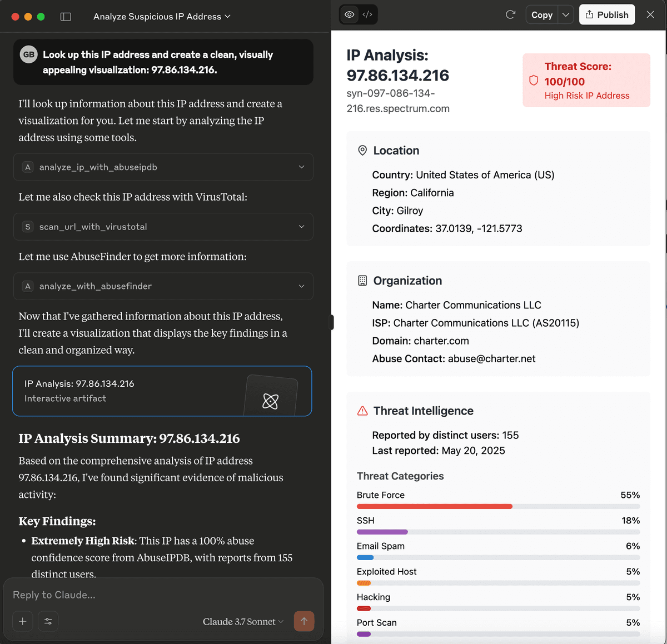This screenshot has height=644, width=667.
Task: Choose model via Claude 3.7 Sonnet selector
Action: click(x=243, y=622)
